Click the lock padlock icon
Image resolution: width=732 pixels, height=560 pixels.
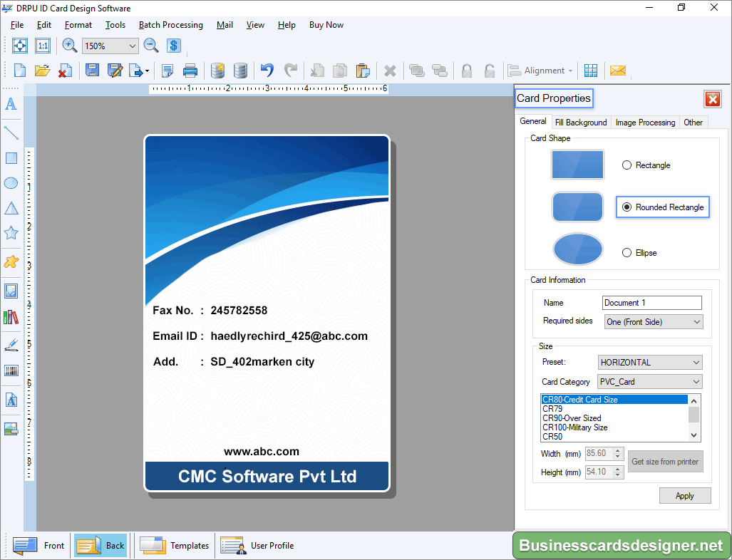tap(466, 71)
